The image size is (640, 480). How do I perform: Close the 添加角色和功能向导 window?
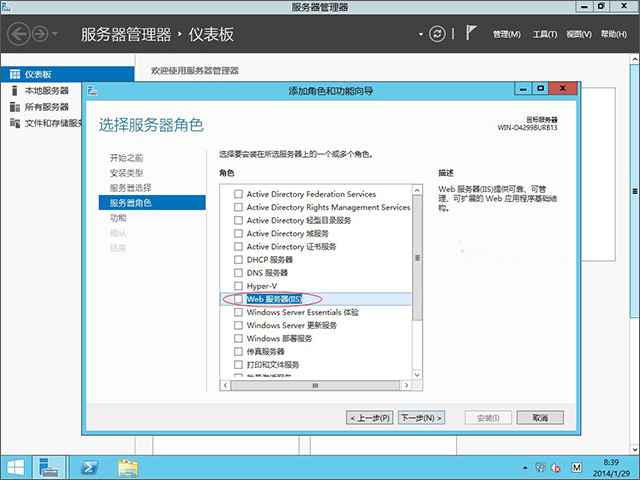563,88
